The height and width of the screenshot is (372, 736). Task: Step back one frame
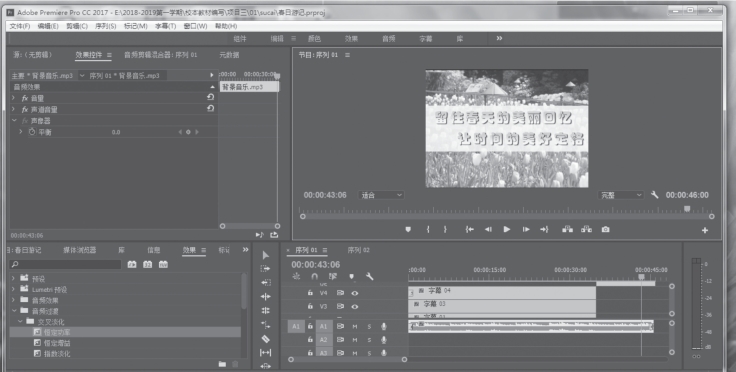(488, 229)
